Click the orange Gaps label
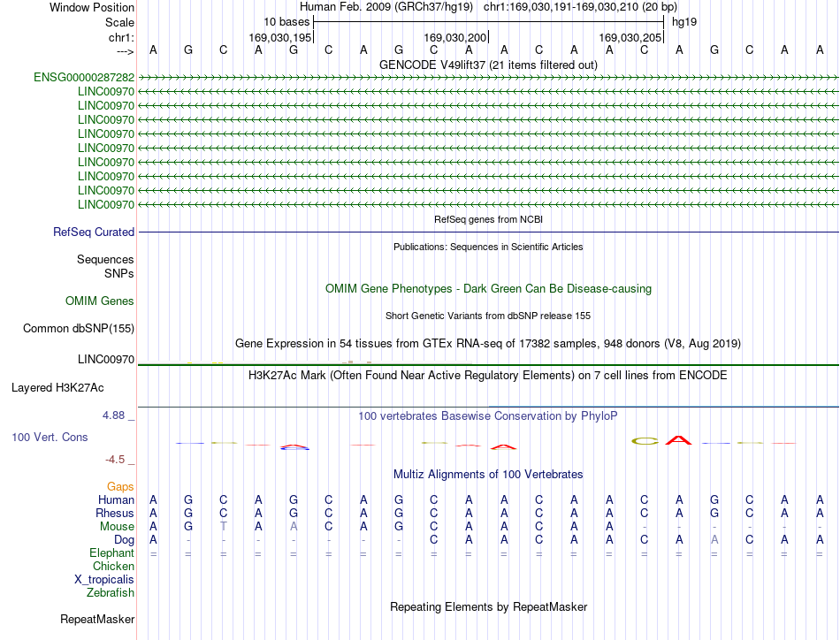The height and width of the screenshot is (640, 840). pyautogui.click(x=120, y=486)
